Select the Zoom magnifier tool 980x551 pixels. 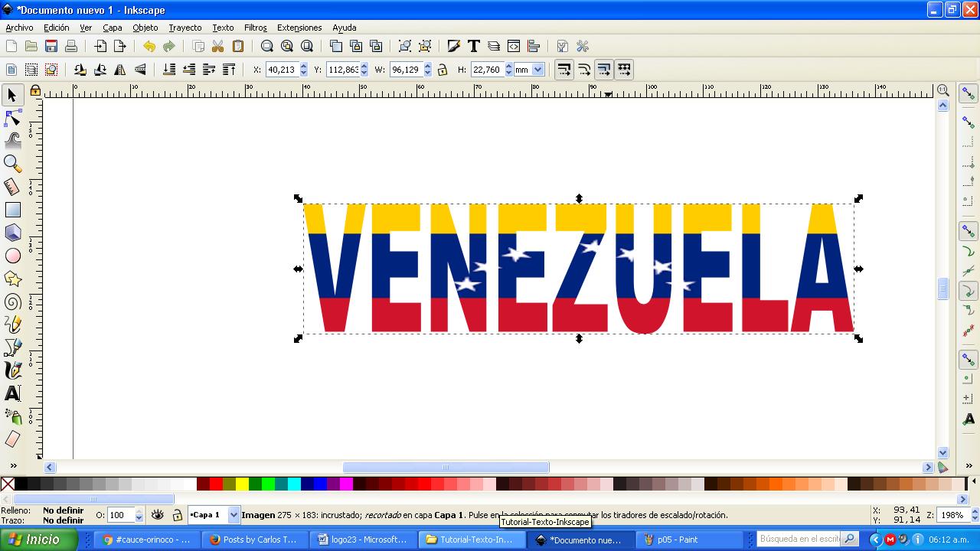click(12, 164)
